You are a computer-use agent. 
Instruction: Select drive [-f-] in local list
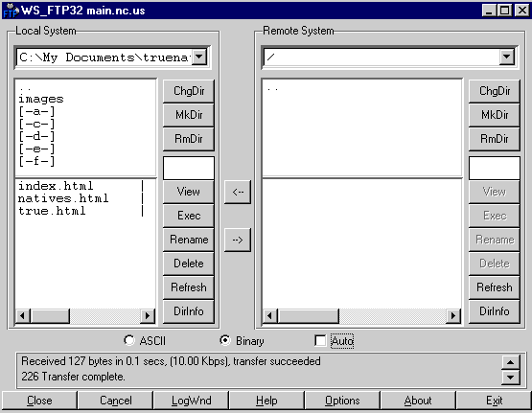36,161
